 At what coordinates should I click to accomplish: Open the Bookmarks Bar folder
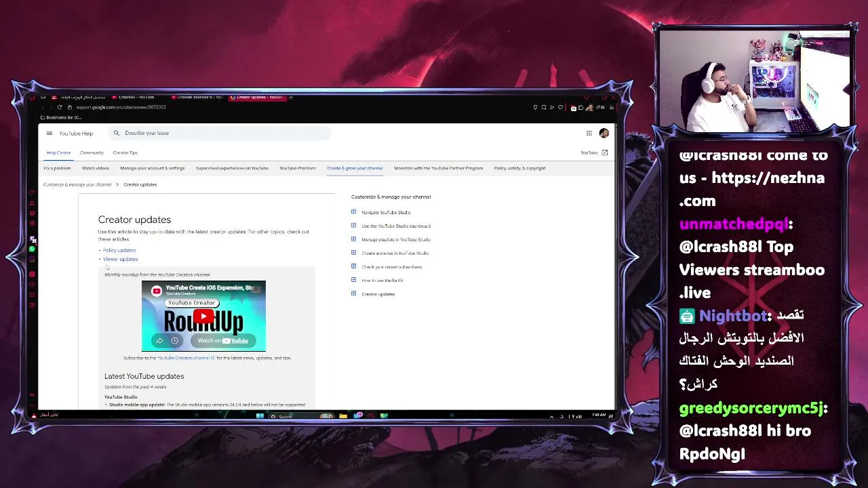(x=61, y=117)
